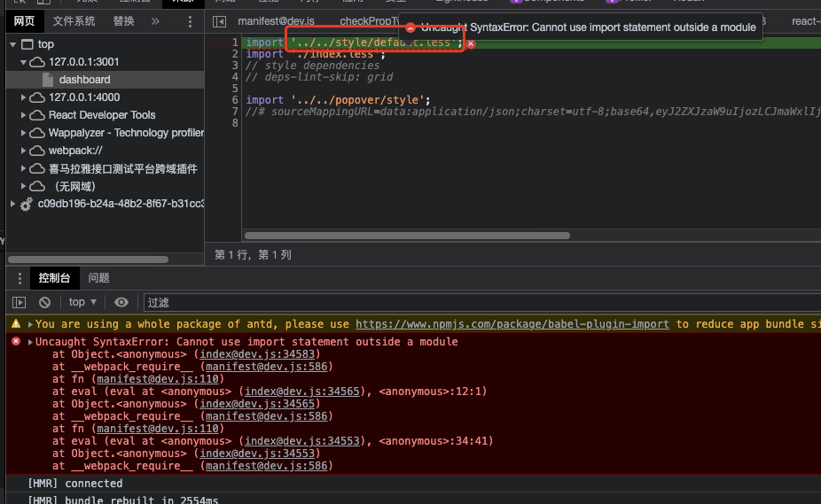Expand the 喜马拉雅接口测试平台跨域插件 node
This screenshot has width=821, height=504.
pos(23,168)
